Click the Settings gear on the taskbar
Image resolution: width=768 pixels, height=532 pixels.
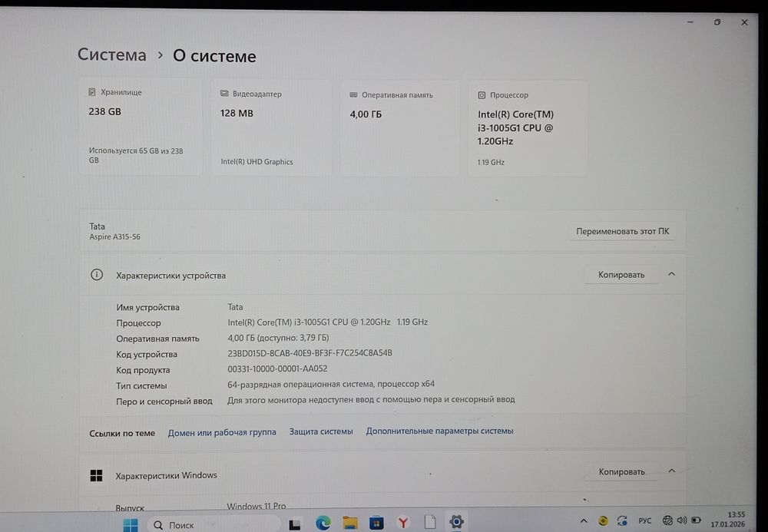(x=456, y=522)
